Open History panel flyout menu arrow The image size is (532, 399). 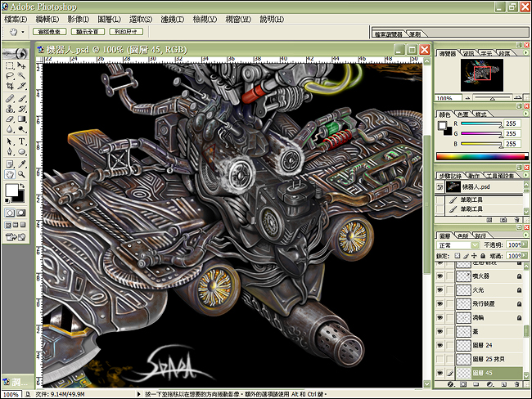click(x=525, y=175)
